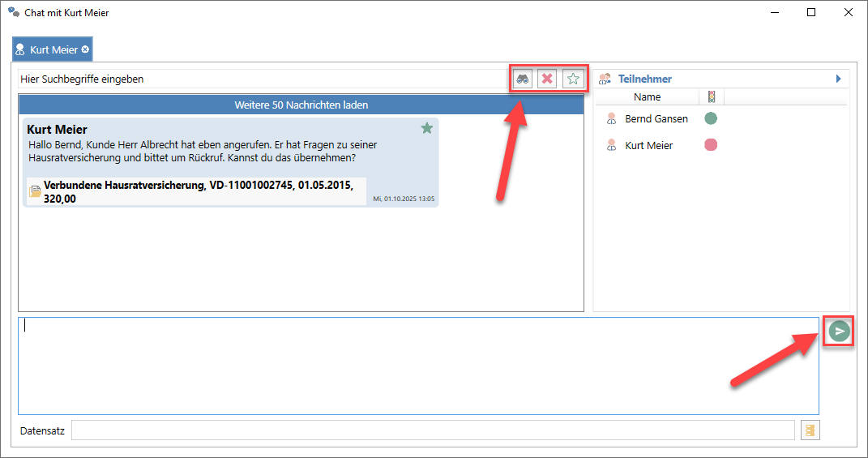The image size is (868, 458).
Task: Open the attached Hausratversicherung record
Action: coord(196,191)
